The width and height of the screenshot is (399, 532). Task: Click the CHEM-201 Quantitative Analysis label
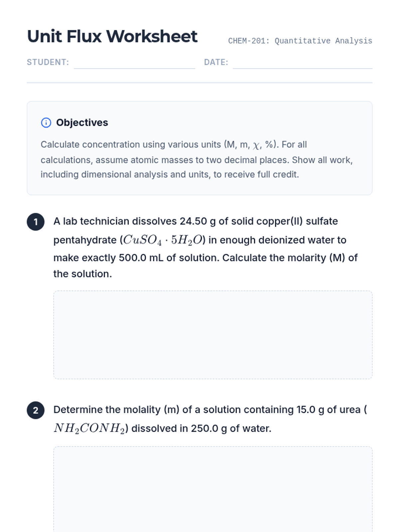click(x=300, y=41)
